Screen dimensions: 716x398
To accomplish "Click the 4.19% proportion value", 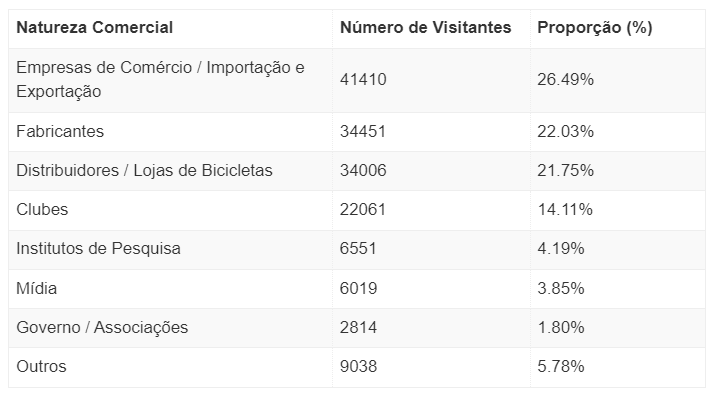I will (561, 249).
